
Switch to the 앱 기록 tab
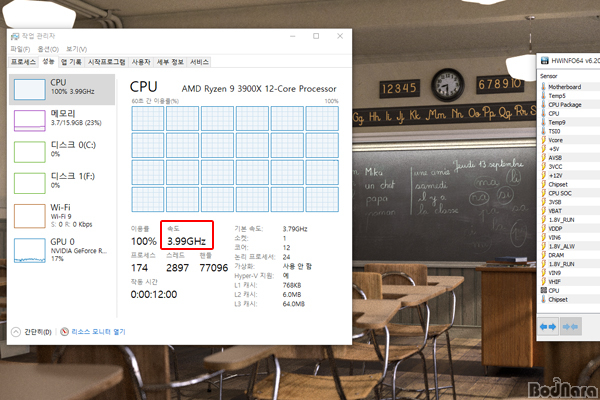[x=72, y=62]
